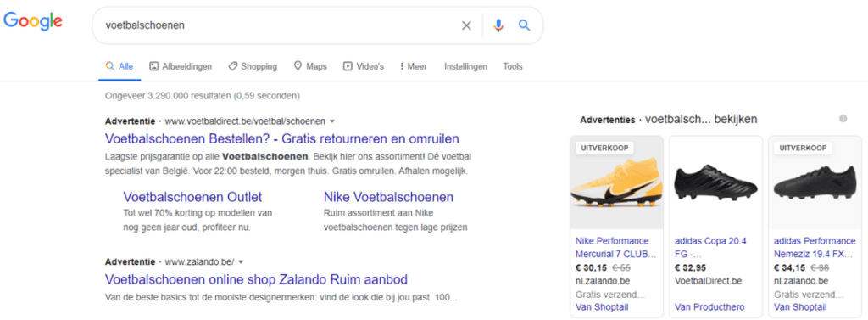Open the Afbeeldingen tab

(x=181, y=66)
